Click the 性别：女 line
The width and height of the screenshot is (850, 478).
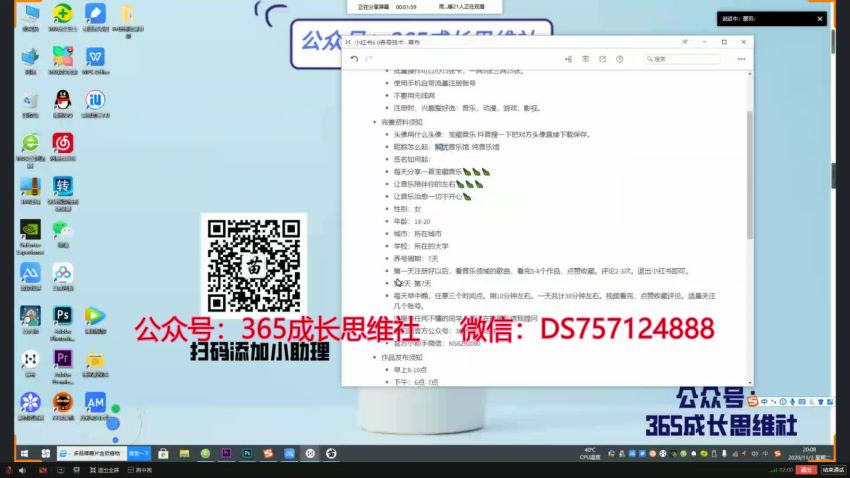[x=407, y=209]
